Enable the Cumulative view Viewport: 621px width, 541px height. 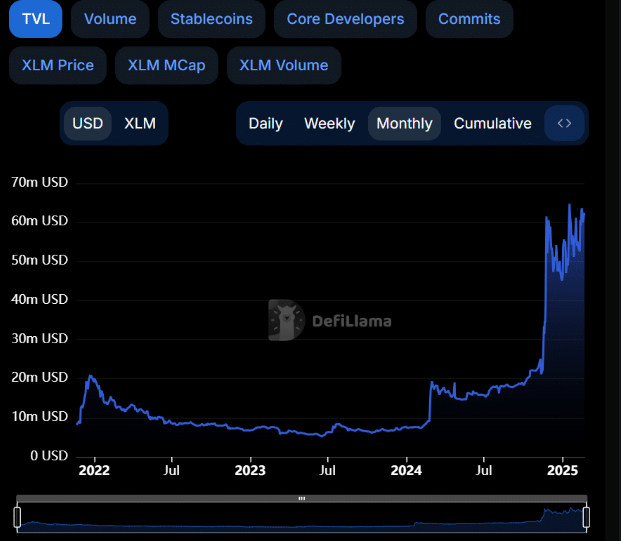coord(493,124)
